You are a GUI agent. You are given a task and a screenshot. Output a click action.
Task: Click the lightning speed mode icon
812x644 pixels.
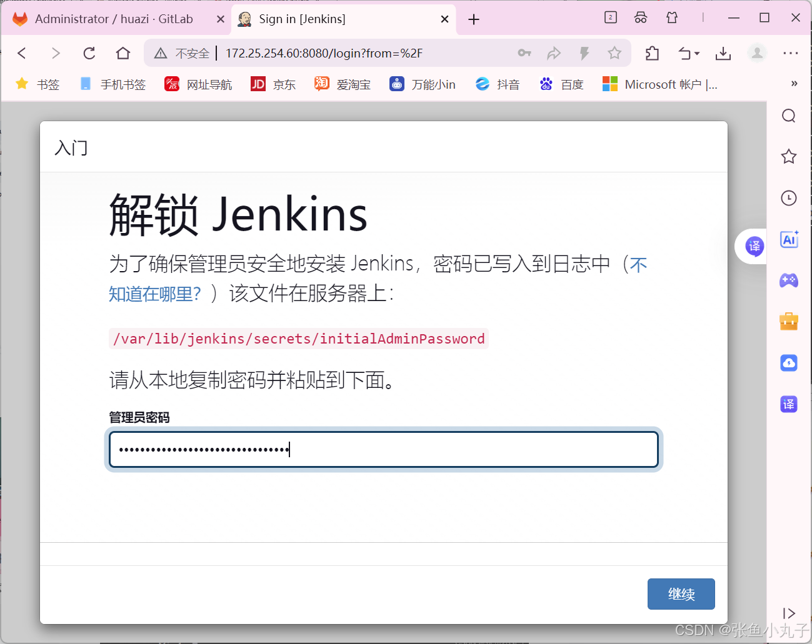[x=584, y=53]
